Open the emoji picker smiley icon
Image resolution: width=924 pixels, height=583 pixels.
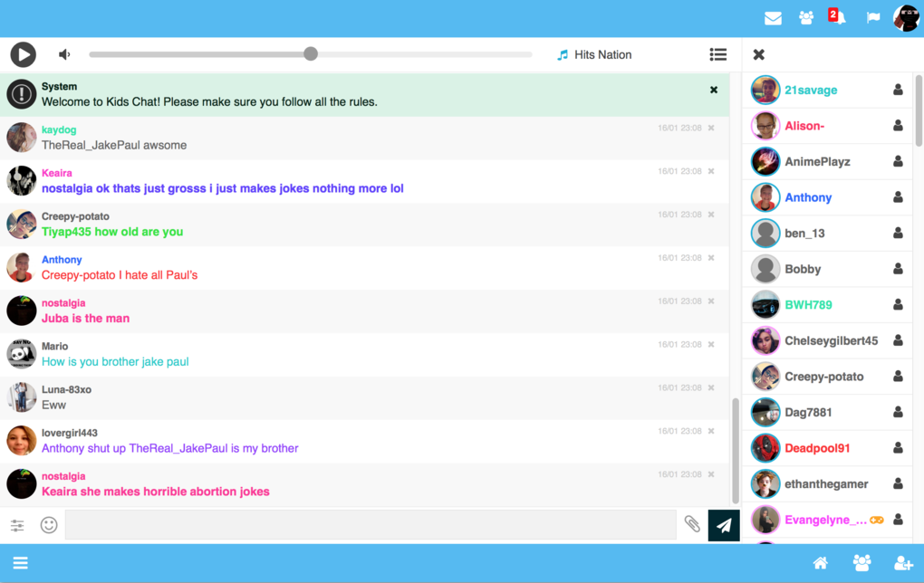(x=49, y=525)
